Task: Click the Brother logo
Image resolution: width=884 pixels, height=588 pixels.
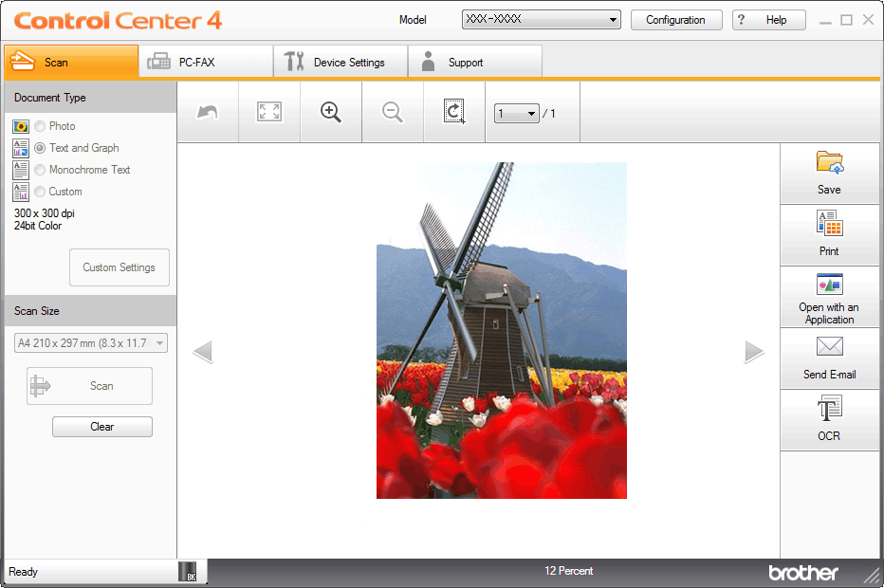Action: (x=803, y=573)
